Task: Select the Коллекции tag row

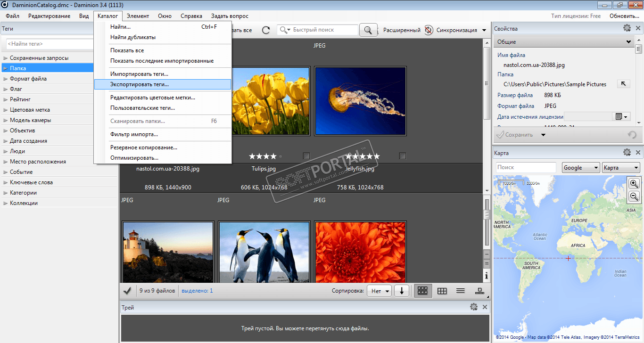Action: coord(58,203)
